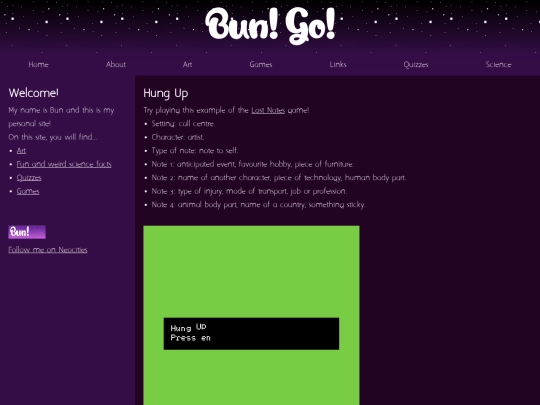Click the 'Character: artist.' bullet
The width and height of the screenshot is (540, 405).
[x=178, y=137]
